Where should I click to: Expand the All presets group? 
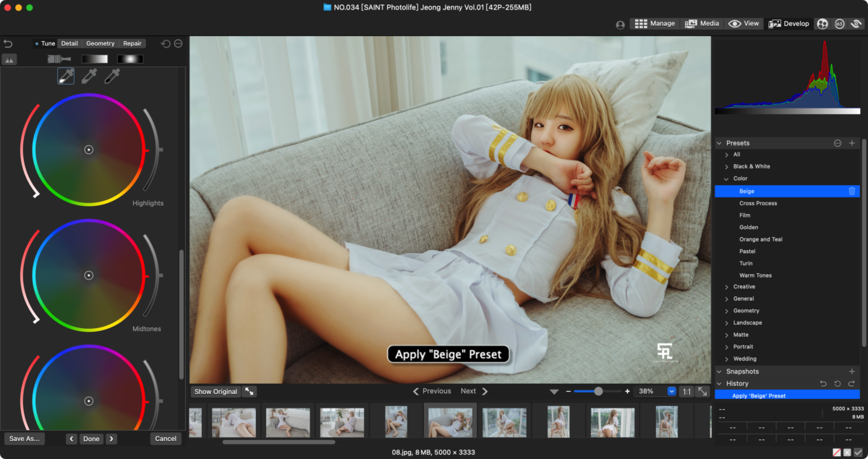click(x=727, y=155)
